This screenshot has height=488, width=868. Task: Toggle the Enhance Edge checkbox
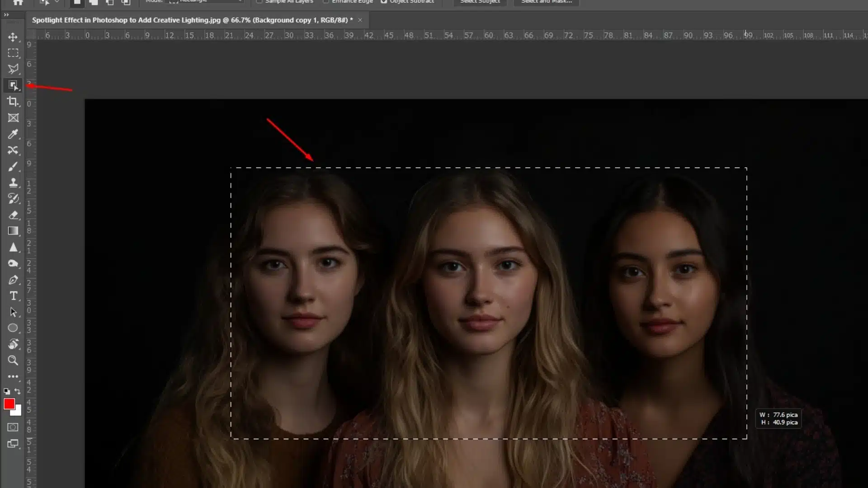326,2
